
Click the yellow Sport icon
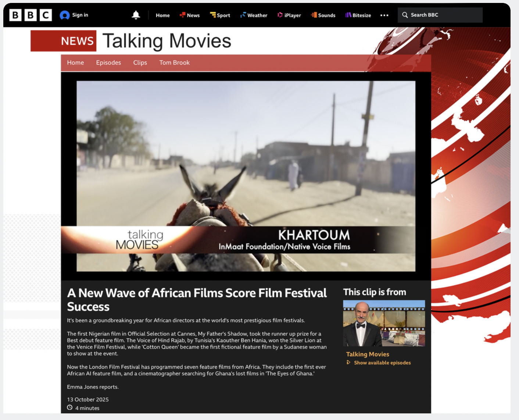(x=213, y=15)
